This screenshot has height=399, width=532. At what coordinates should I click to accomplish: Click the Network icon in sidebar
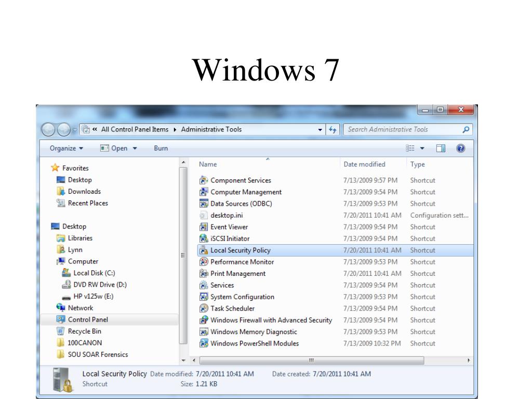click(61, 308)
